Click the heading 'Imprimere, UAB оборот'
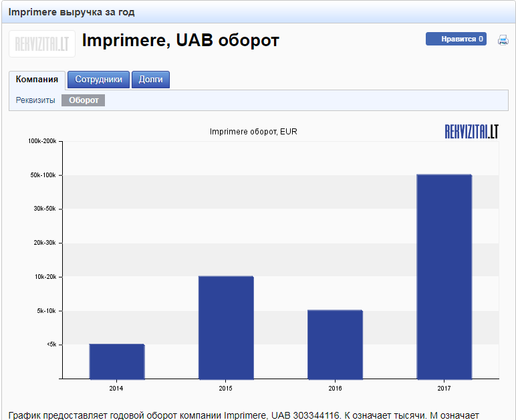 pos(180,41)
